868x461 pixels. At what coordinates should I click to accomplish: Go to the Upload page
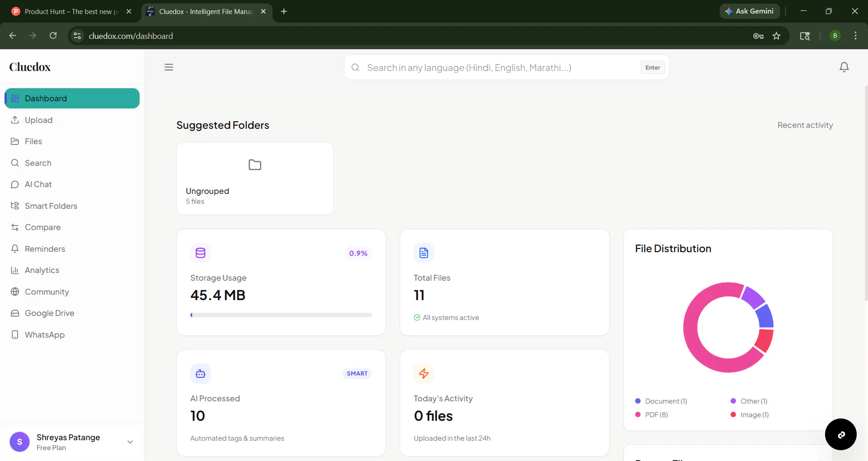tap(72, 120)
